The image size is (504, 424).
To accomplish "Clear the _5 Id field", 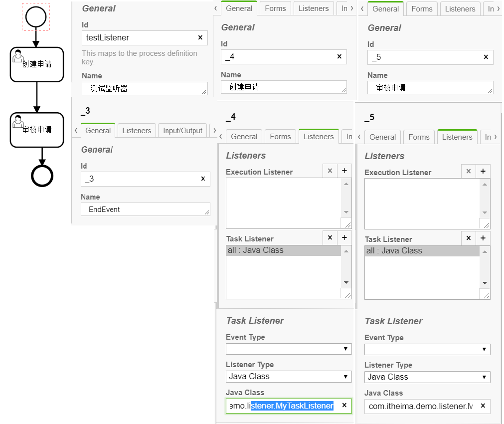I will pos(486,57).
